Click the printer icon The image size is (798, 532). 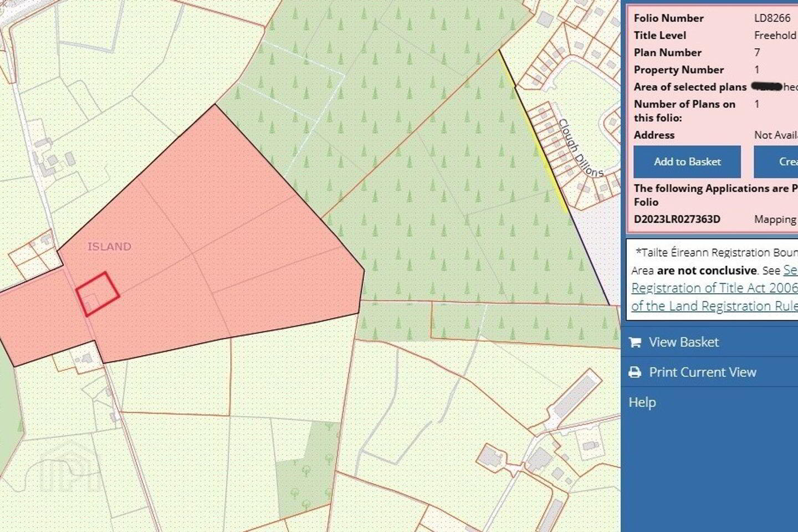[635, 372]
